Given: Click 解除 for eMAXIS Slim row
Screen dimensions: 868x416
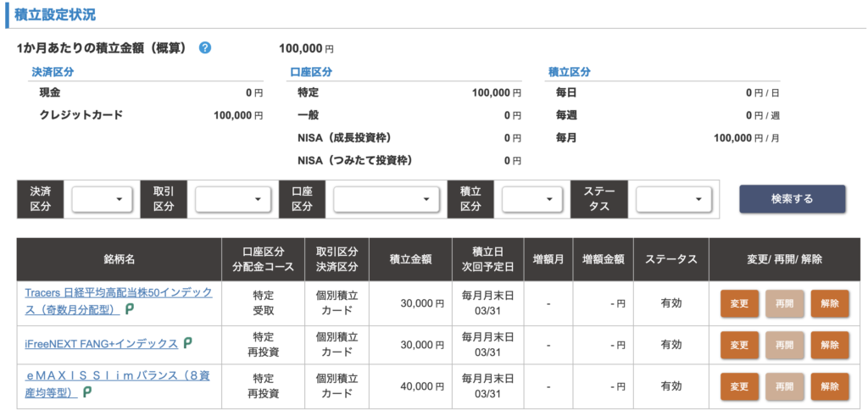Looking at the screenshot, I should [x=829, y=386].
